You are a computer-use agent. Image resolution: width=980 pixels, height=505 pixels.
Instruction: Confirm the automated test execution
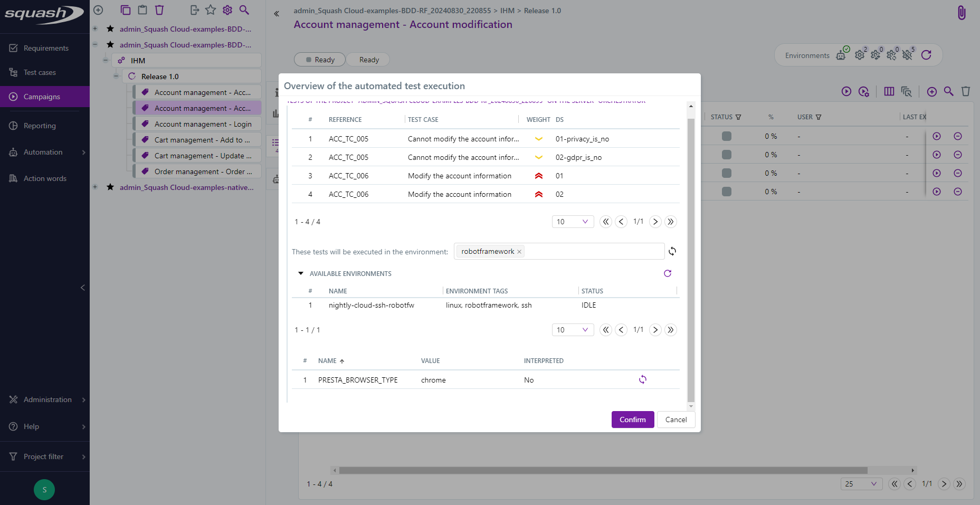point(632,420)
